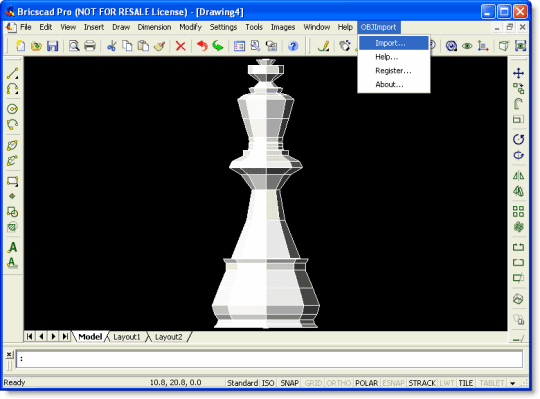
Task: Click the Properties panel icon in toolbar
Action: [x=239, y=46]
